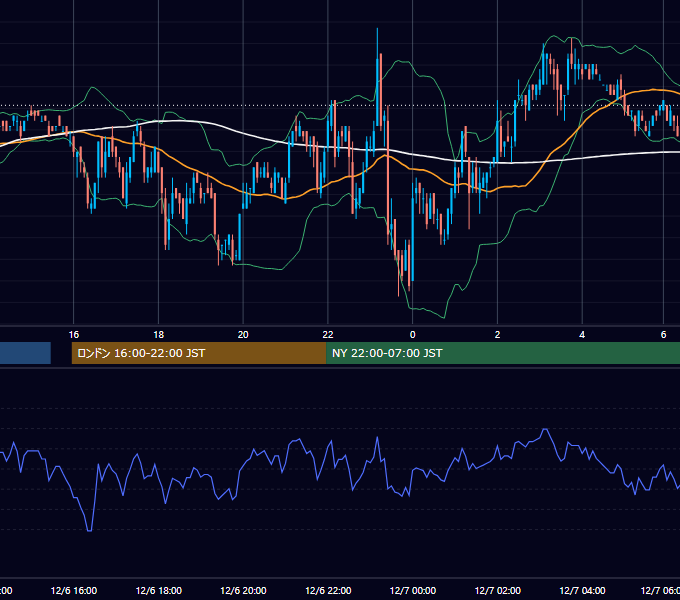Click the 0 hour label on upper axis
Screen dimensions: 680x600
412,335
